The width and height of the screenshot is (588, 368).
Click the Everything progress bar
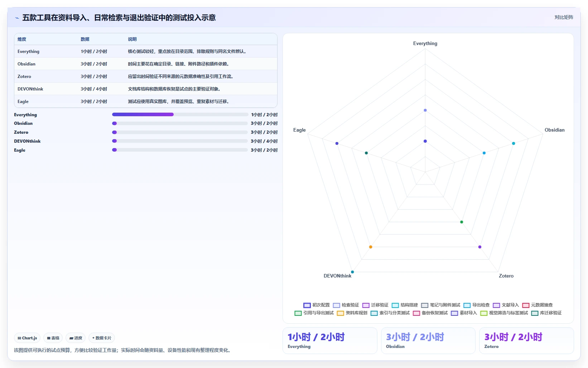point(180,114)
